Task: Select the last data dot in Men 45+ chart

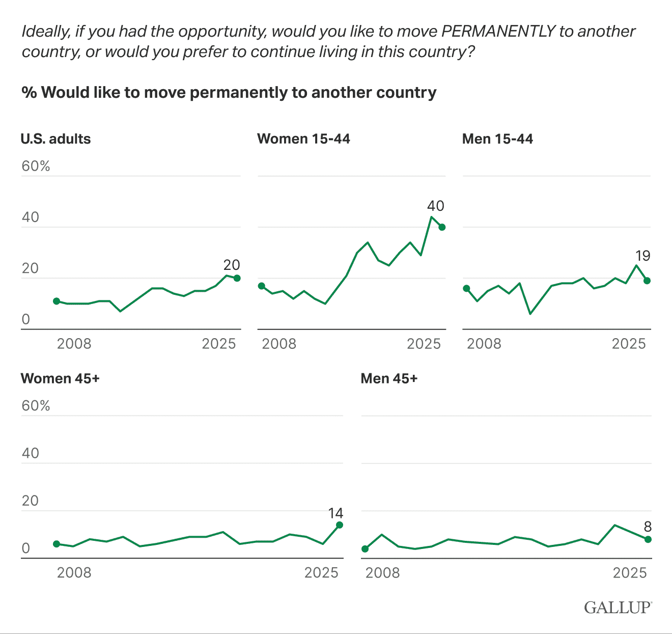Action: point(648,539)
